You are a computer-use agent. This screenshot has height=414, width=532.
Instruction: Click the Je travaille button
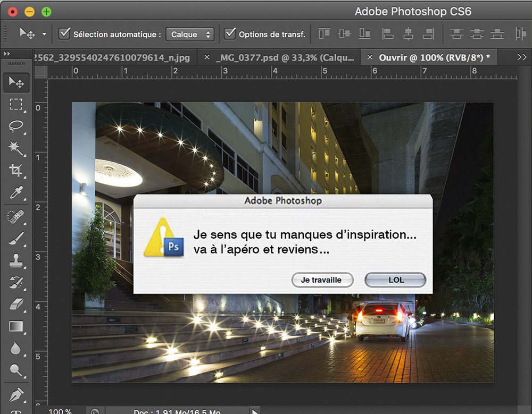pos(322,280)
